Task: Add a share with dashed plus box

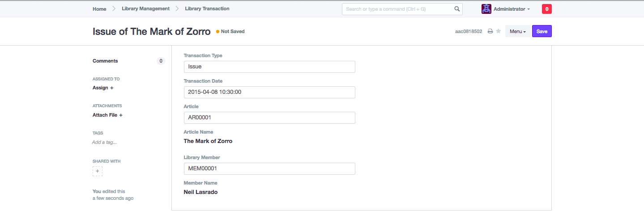Action: point(98,171)
